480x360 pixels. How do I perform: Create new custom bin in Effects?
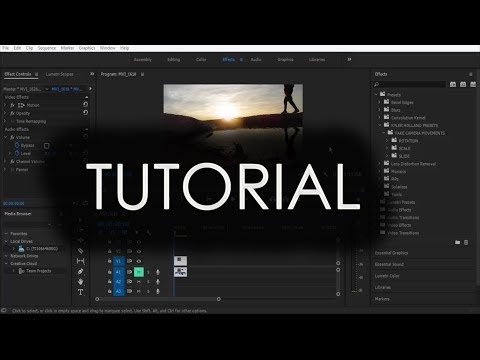tap(457, 242)
